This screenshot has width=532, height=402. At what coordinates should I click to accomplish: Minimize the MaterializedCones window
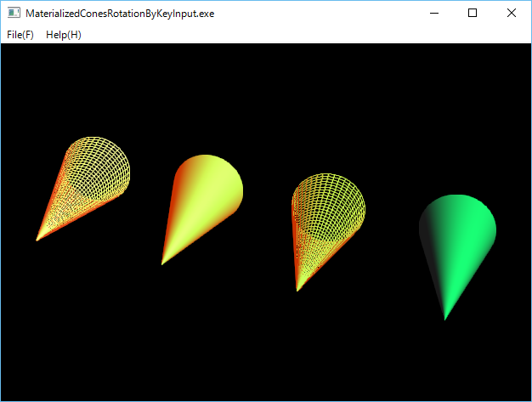pyautogui.click(x=434, y=14)
